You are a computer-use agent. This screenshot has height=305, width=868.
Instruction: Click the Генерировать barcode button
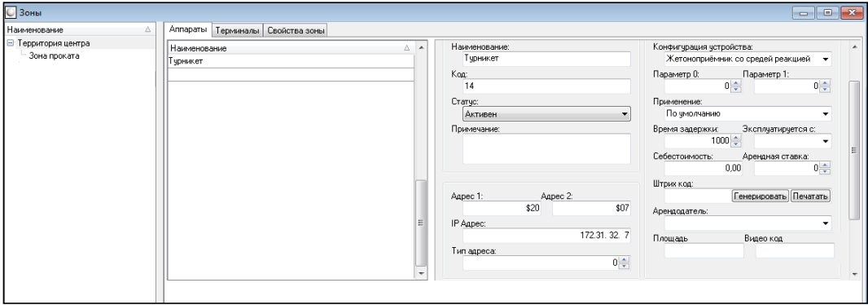760,196
